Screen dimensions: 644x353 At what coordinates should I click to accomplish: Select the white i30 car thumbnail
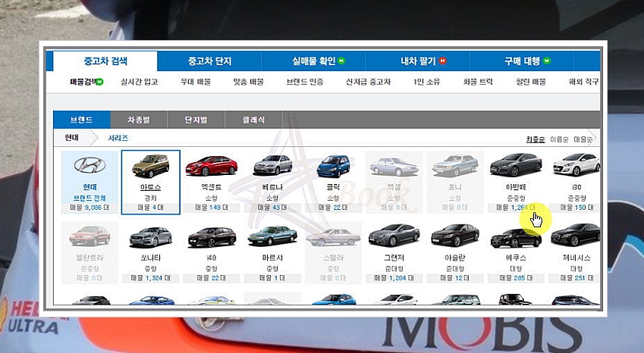(x=576, y=164)
